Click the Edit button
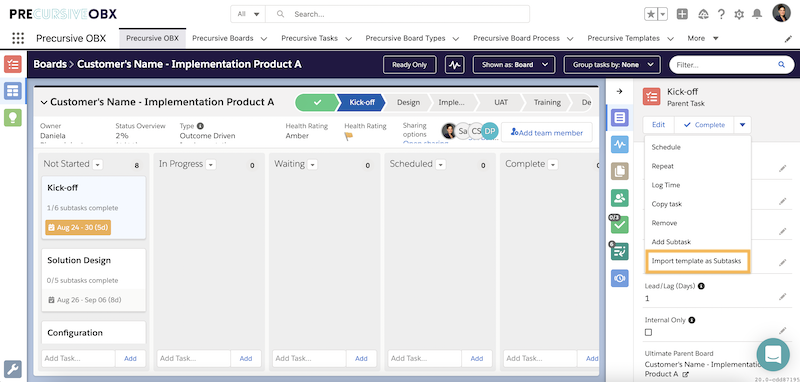This screenshot has height=382, width=800. 659,124
